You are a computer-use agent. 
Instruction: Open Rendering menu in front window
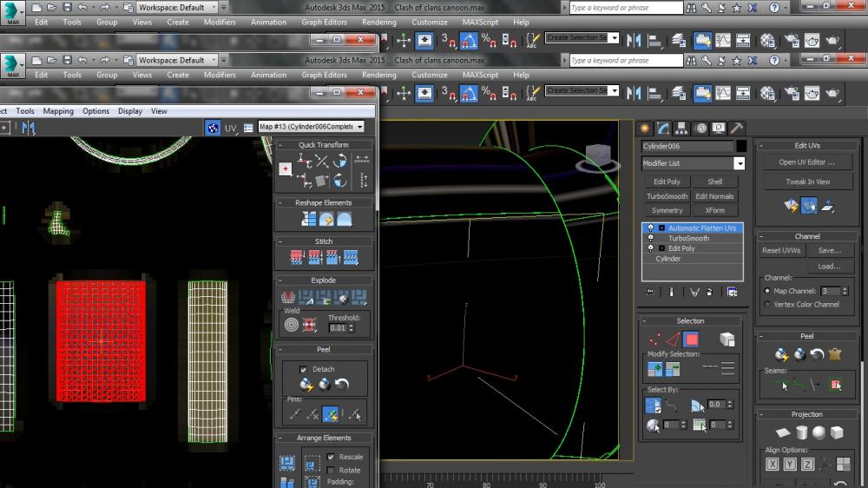(379, 75)
